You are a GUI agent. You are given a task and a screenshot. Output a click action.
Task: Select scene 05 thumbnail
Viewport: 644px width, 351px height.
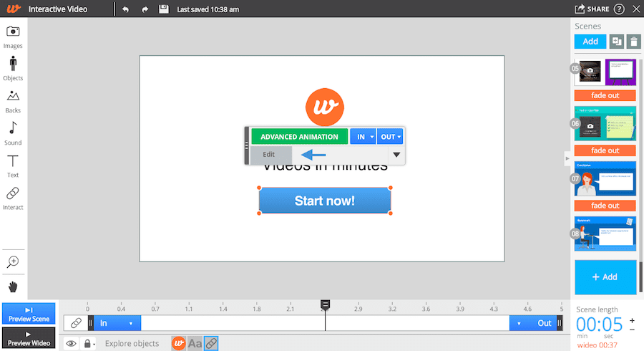[x=605, y=72]
